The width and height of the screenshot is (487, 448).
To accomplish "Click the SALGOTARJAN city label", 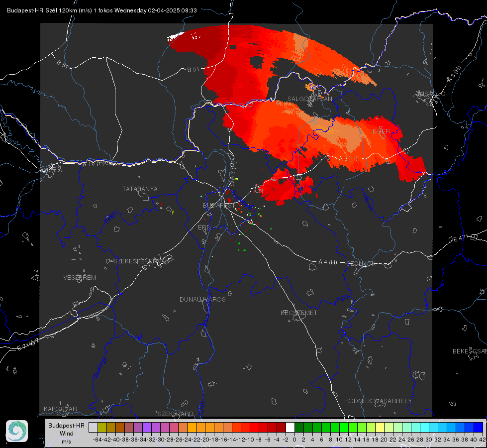I will point(309,99).
